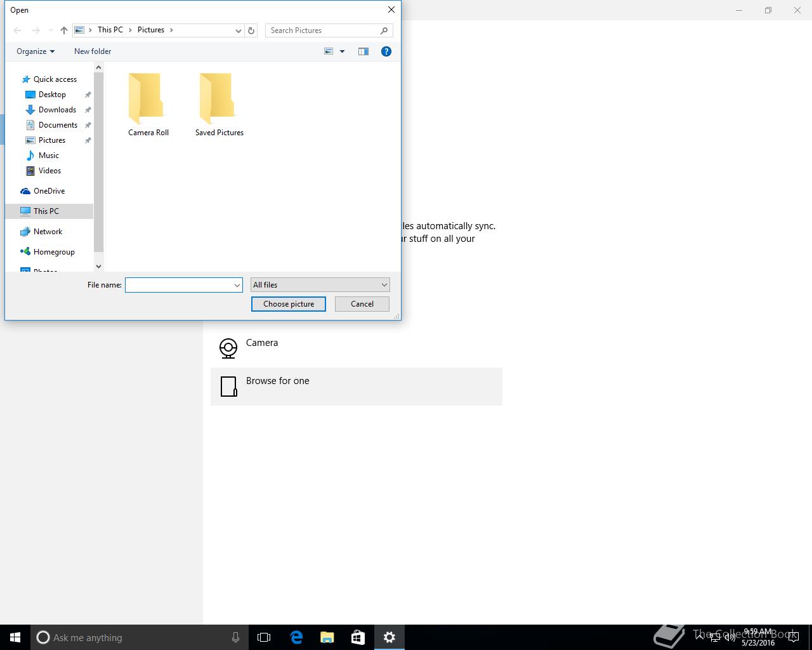
Task: Click the OneDrive cloud icon
Action: pyautogui.click(x=25, y=191)
